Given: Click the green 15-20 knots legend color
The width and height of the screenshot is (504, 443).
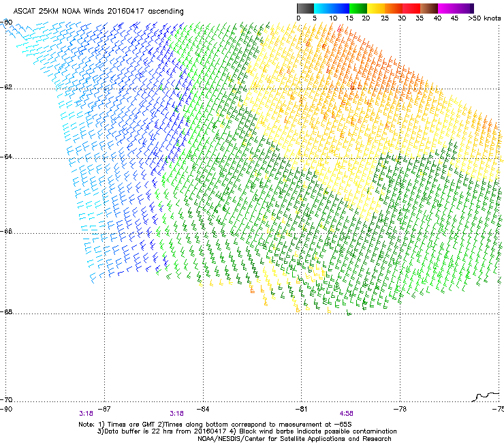Looking at the screenshot, I should pos(358,8).
